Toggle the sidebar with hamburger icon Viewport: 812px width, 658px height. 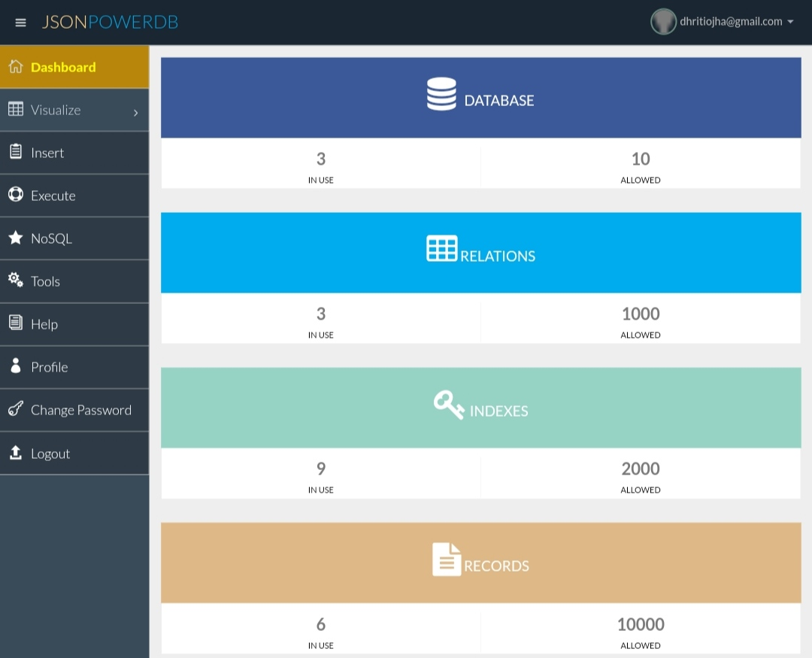(x=20, y=22)
